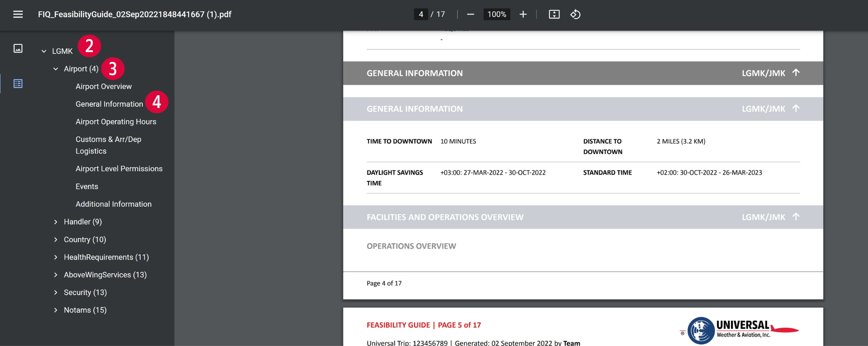Open the Airport Overview bookmark

tap(103, 86)
